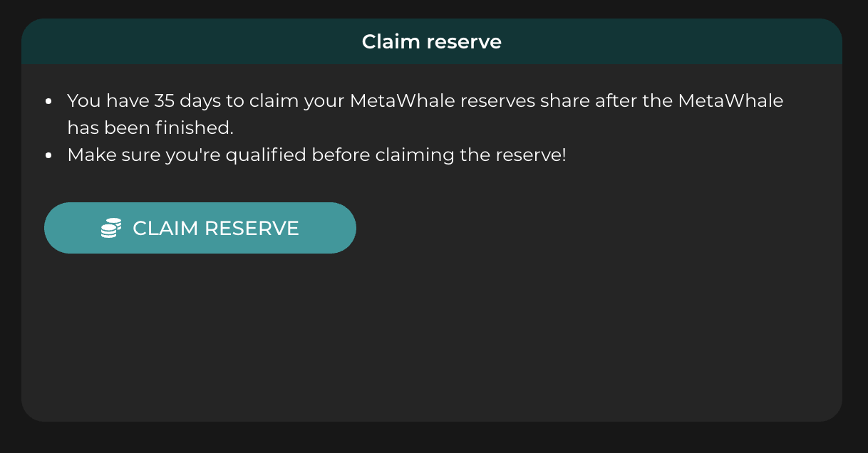
Task: Click the first bullet point dot
Action: pyautogui.click(x=48, y=101)
